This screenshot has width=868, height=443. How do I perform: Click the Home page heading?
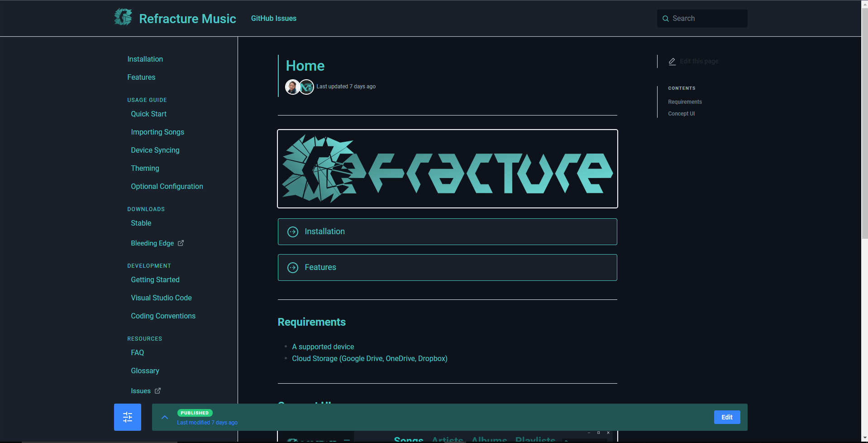(305, 66)
